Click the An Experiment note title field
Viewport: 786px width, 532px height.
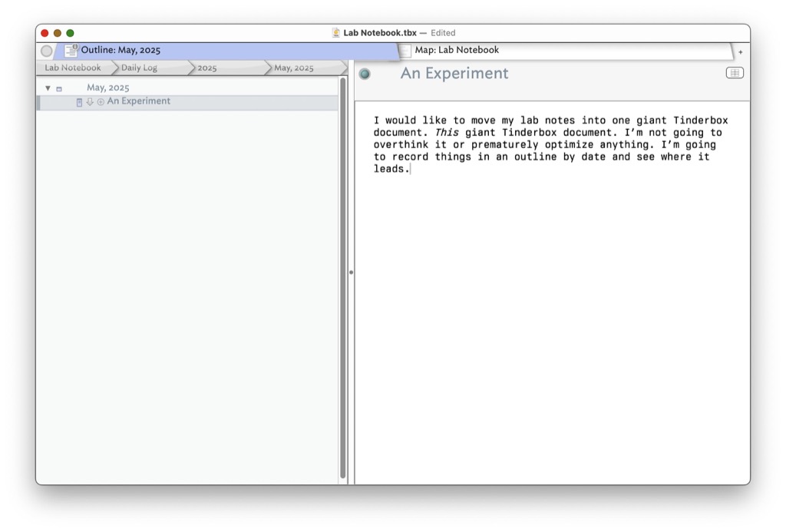(454, 73)
